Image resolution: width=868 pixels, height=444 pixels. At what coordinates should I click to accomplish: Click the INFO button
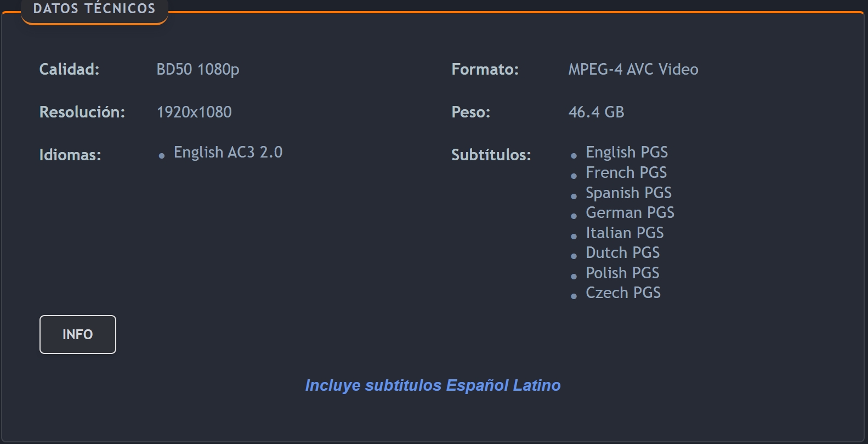point(78,334)
